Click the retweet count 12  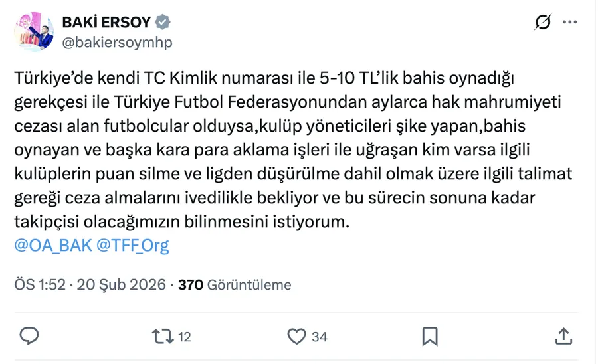[x=185, y=337]
